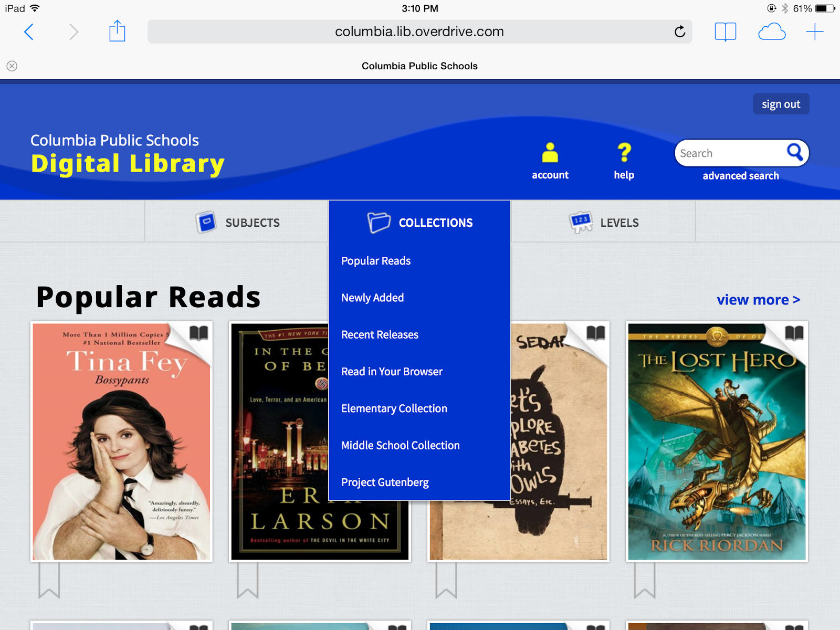Open Safari bookmarks book icon
The height and width of the screenshot is (630, 840).
click(726, 32)
